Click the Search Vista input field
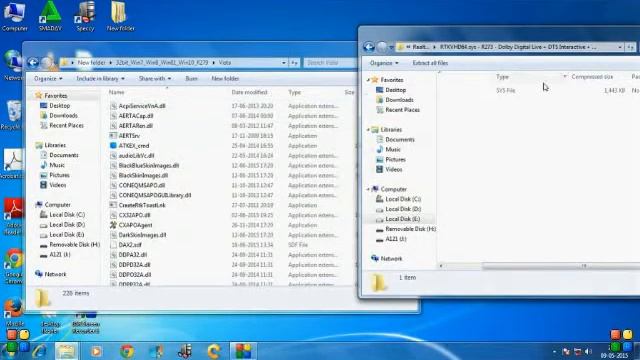Image resolution: width=640 pixels, height=360 pixels. pyautogui.click(x=329, y=63)
